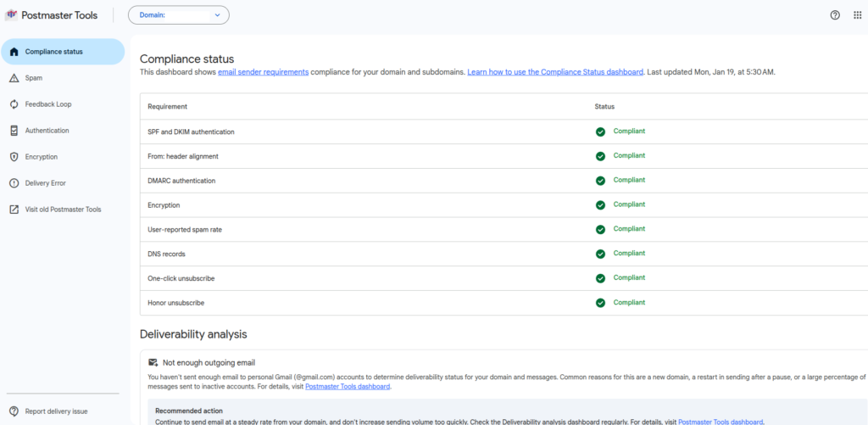Screen dimensions: 868x425
Task: Open the email sender requirements link
Action: 264,72
